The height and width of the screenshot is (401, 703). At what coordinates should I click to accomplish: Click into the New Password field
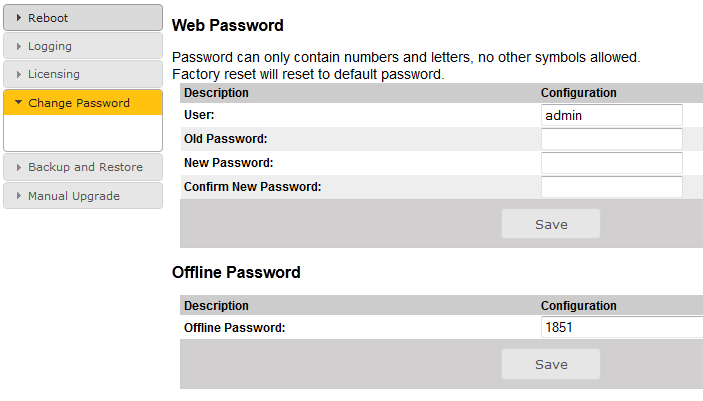611,163
